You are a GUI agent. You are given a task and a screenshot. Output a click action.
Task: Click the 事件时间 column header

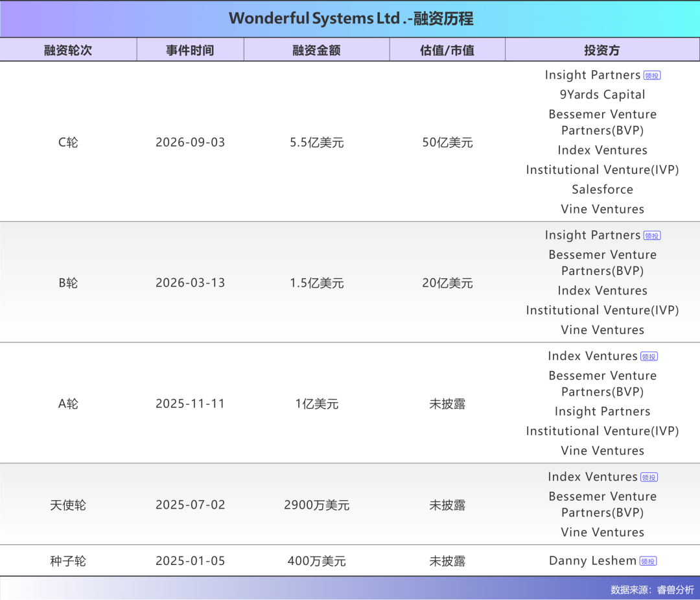(190, 50)
